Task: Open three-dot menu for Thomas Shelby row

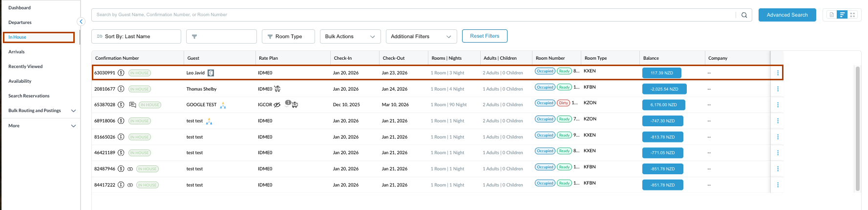Action: [x=778, y=89]
